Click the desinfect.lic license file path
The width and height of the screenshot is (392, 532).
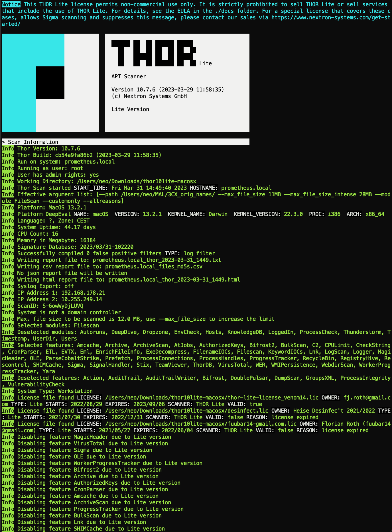coord(186,411)
